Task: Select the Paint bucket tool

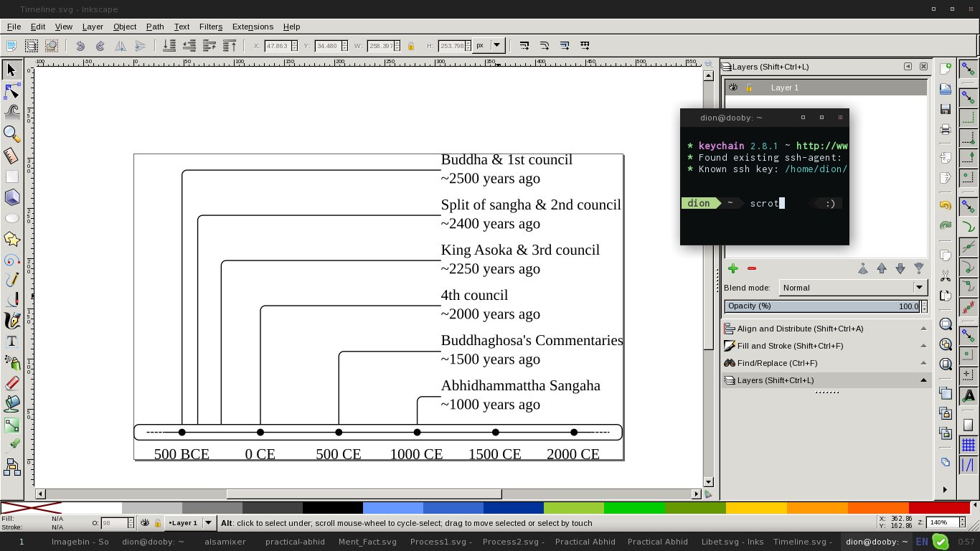Action: [11, 404]
